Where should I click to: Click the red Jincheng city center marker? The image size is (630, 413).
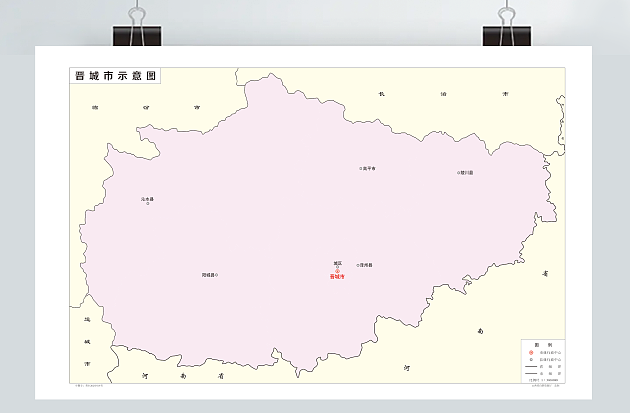pos(337,270)
